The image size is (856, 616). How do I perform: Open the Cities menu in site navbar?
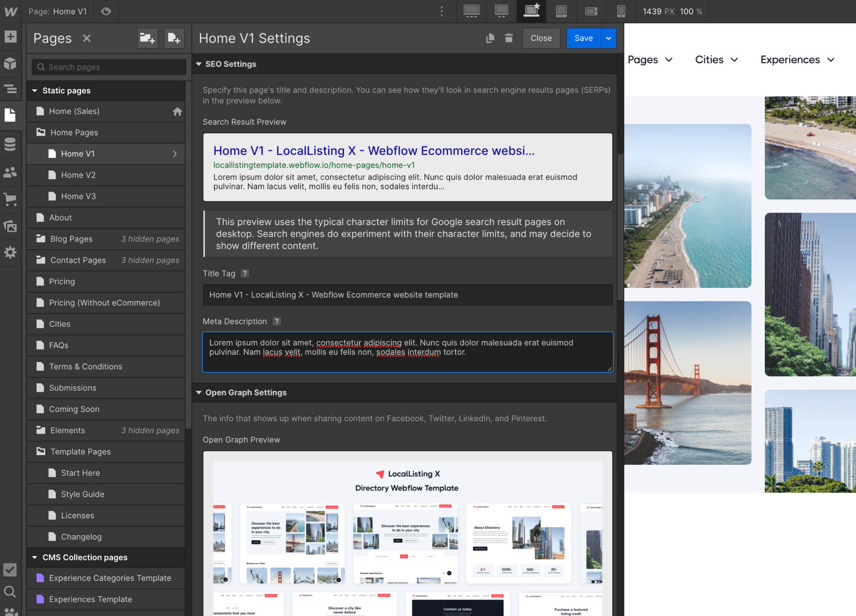point(716,60)
